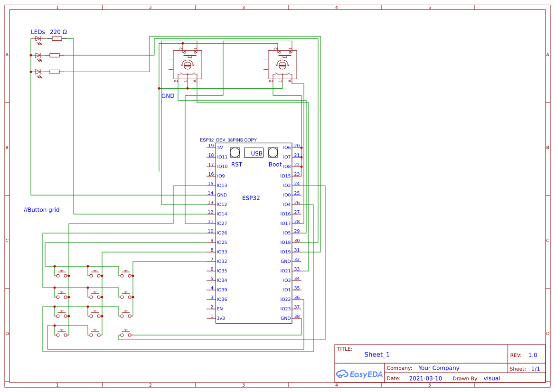Select the GND net label

169,95
